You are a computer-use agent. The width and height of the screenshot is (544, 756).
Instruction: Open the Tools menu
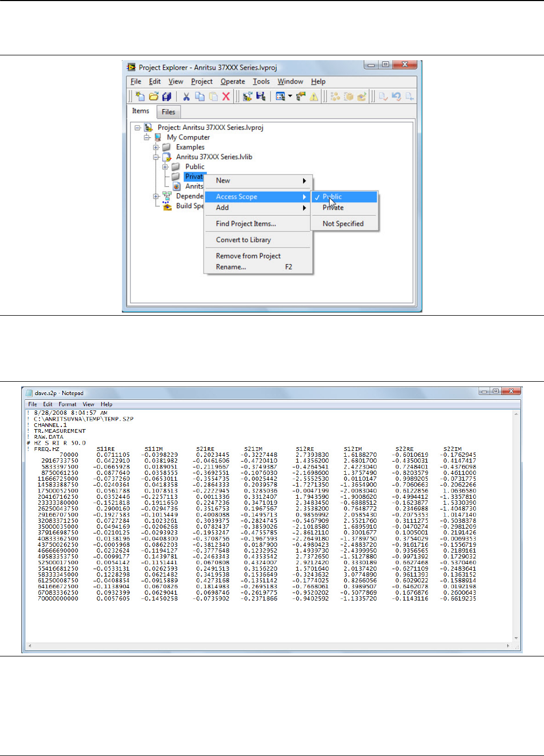pos(261,81)
